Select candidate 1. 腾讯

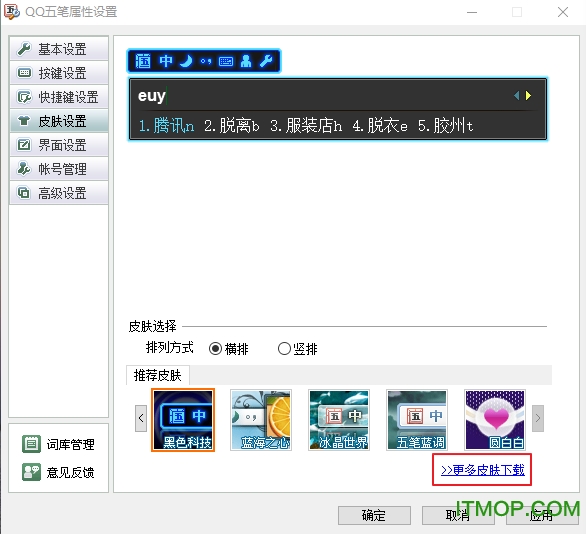click(x=166, y=126)
